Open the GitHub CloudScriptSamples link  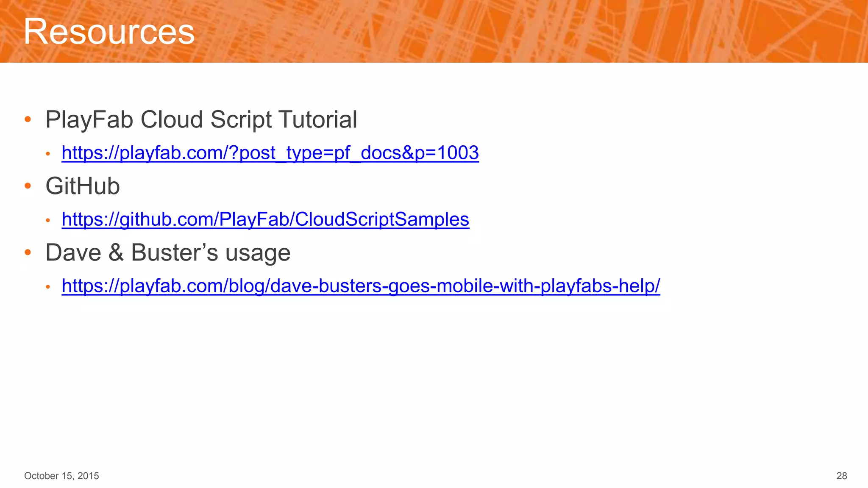click(x=265, y=219)
